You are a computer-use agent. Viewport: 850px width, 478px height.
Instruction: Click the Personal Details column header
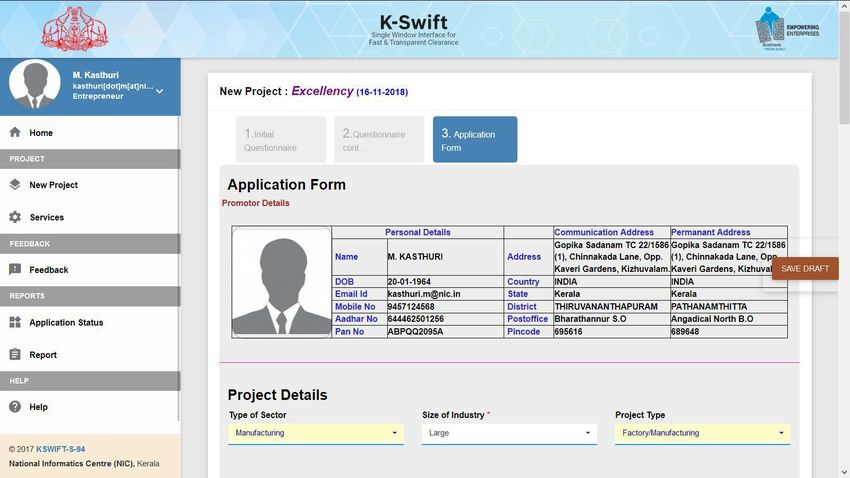tap(417, 232)
